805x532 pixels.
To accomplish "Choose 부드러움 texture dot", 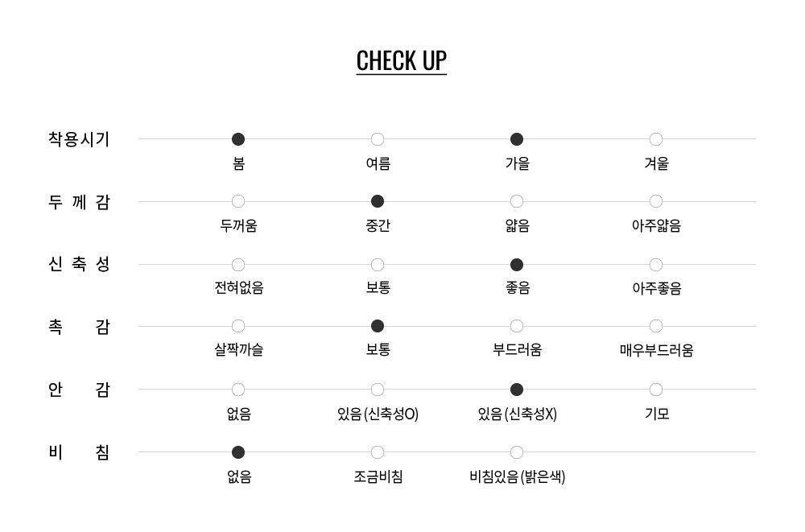I will 517,326.
